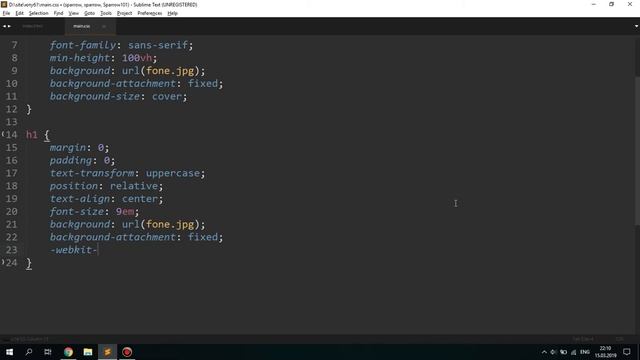640x360 pixels.
Task: Click the vertical scrollbar thumb
Action: click(637, 150)
